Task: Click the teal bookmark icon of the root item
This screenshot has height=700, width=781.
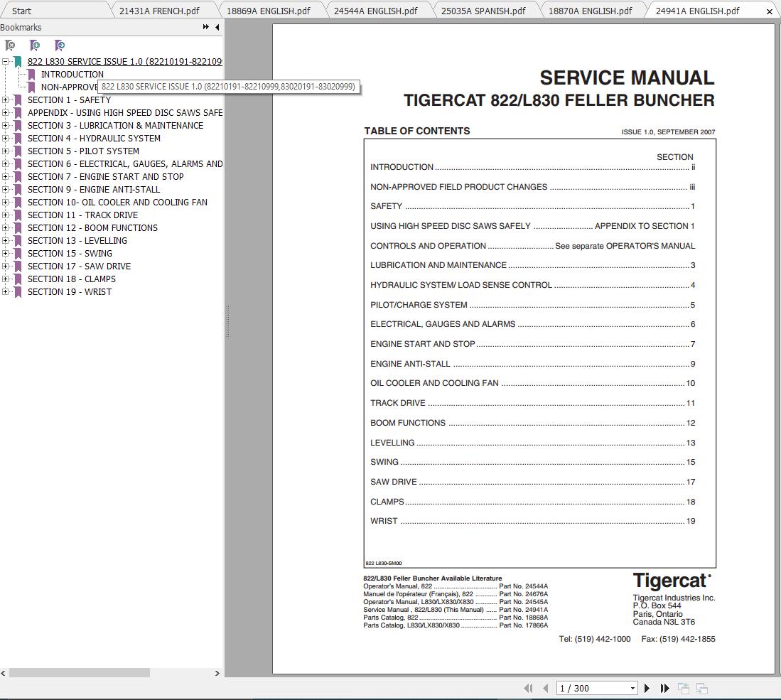Action: pos(18,62)
